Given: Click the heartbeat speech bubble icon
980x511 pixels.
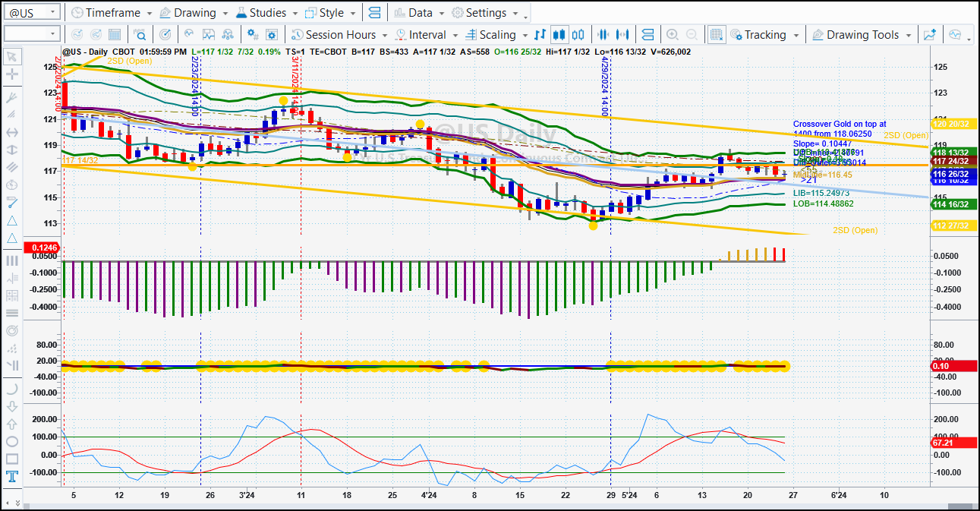Looking at the screenshot, I should 955,35.
